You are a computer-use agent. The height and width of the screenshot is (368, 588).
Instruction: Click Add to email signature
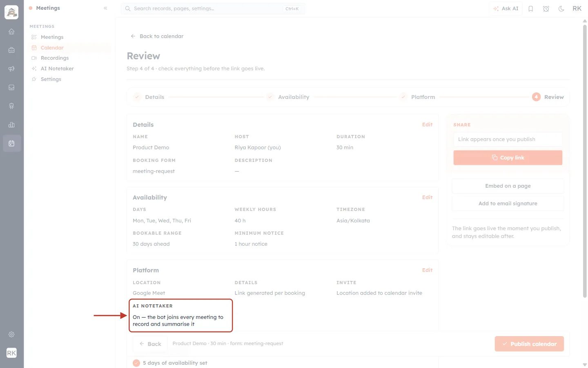point(508,204)
